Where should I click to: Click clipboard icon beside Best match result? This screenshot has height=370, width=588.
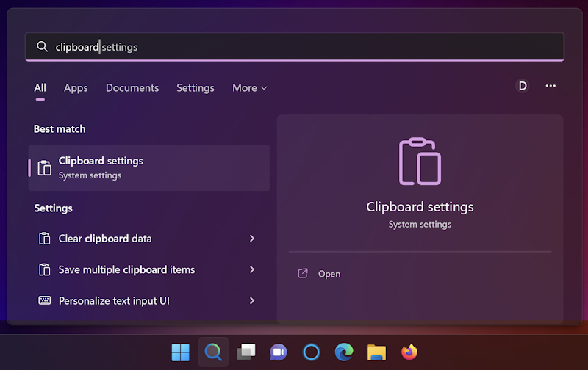click(x=45, y=168)
